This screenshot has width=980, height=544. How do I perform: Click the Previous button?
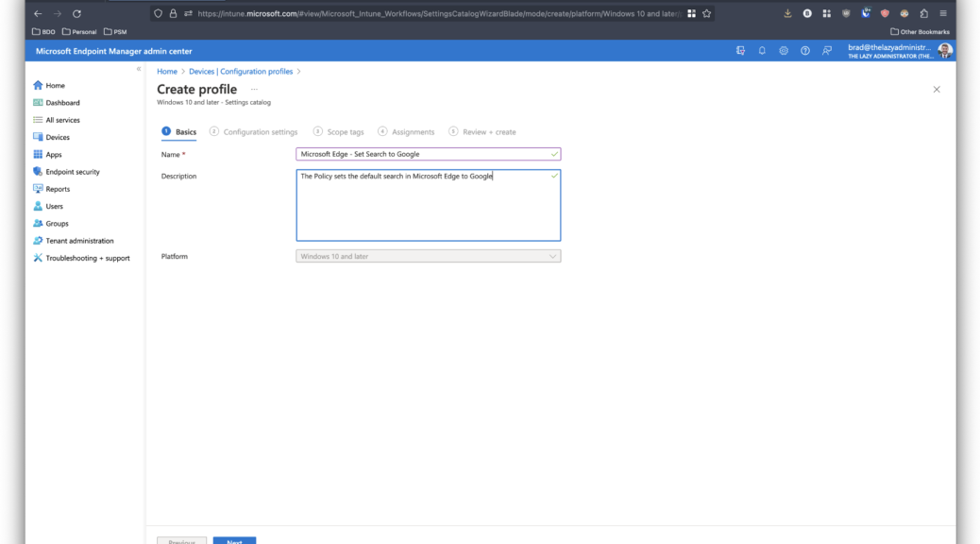click(x=182, y=541)
